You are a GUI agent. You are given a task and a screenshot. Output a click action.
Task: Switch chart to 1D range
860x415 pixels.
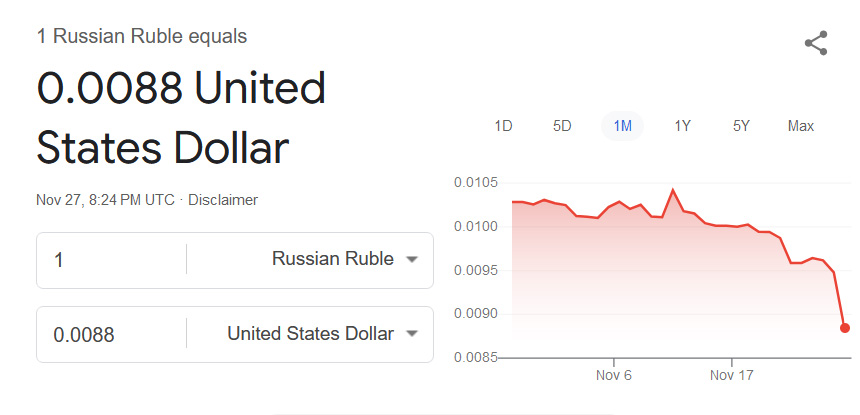503,126
